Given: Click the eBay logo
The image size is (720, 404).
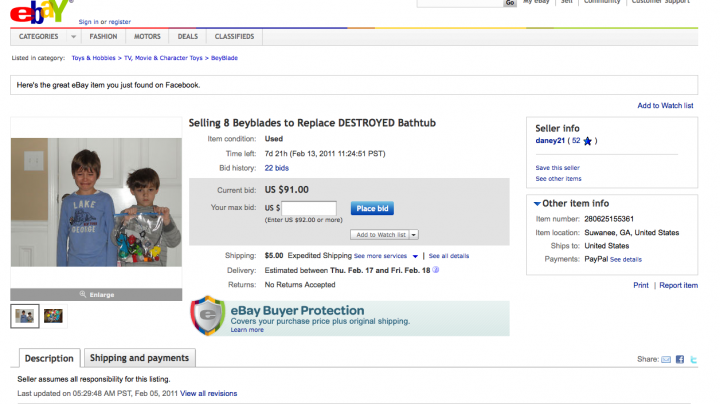Looking at the screenshot, I should click(x=36, y=10).
